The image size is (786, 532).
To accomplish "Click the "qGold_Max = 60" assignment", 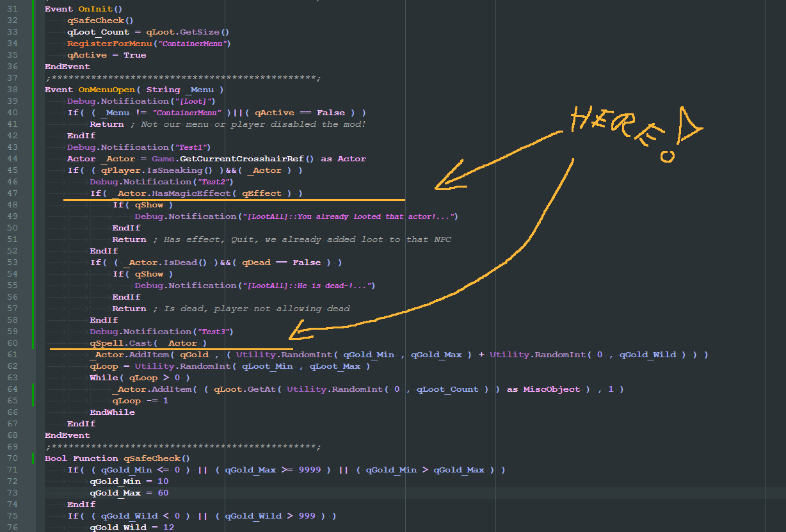I will (x=129, y=493).
